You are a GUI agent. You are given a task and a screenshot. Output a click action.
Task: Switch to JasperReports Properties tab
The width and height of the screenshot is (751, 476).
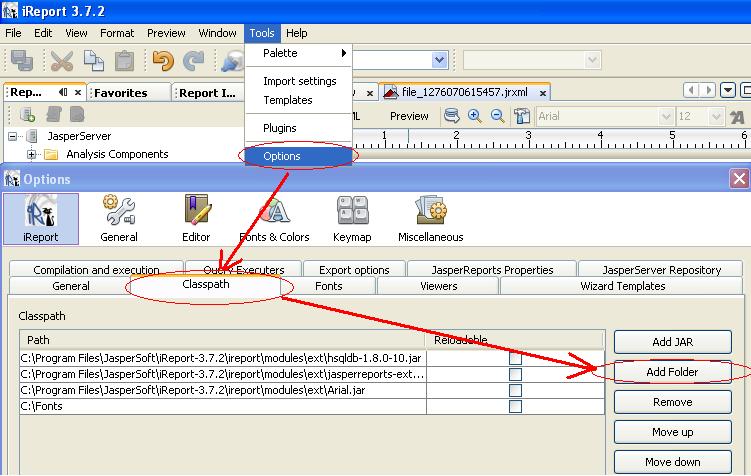[x=492, y=270]
